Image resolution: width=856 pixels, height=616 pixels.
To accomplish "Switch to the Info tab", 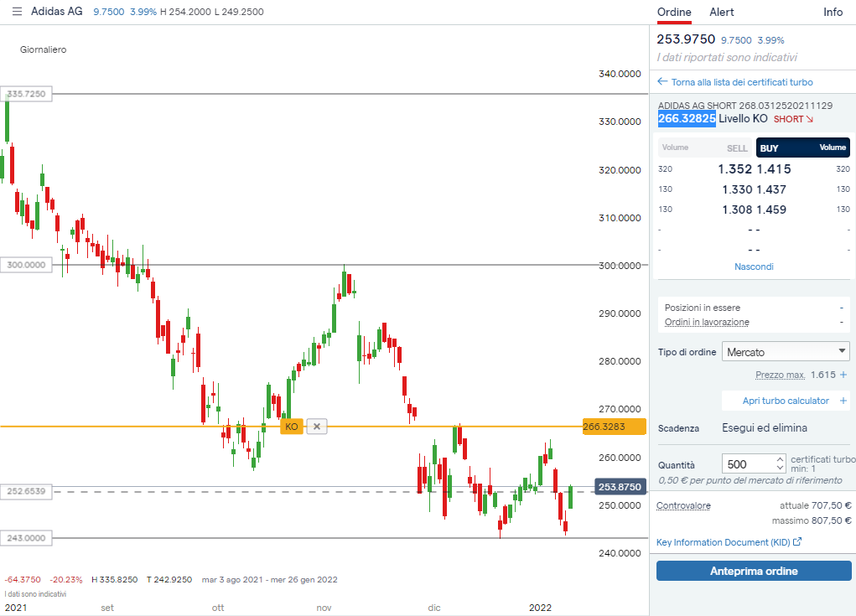I will (833, 12).
